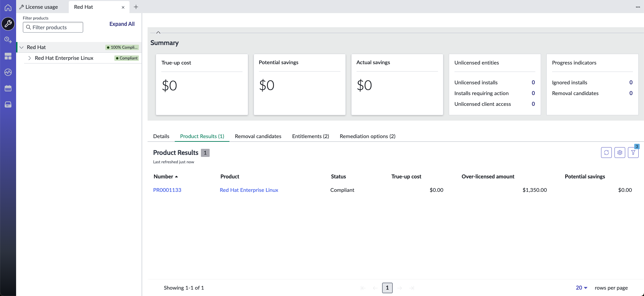This screenshot has height=296, width=644.
Task: Click the Compliant status cell in table
Action: point(342,190)
